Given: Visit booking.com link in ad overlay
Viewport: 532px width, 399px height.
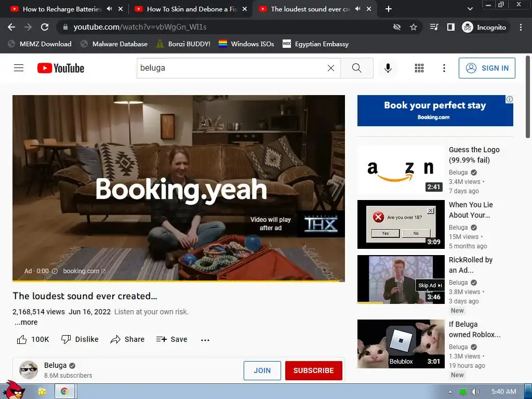Looking at the screenshot, I should pyautogui.click(x=84, y=271).
